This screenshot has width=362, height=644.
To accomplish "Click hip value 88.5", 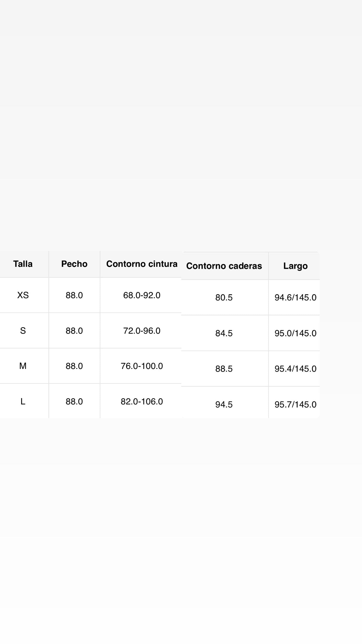I will click(x=224, y=369).
